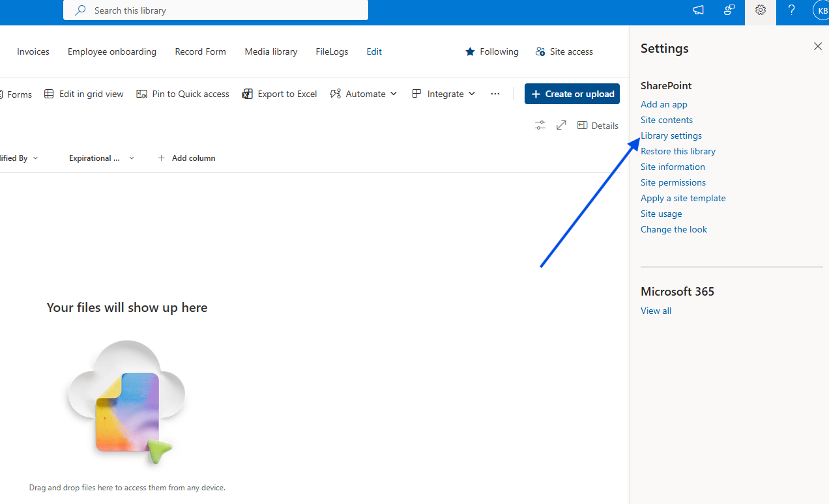Click the Settings gear icon
The width and height of the screenshot is (829, 504).
coord(760,10)
